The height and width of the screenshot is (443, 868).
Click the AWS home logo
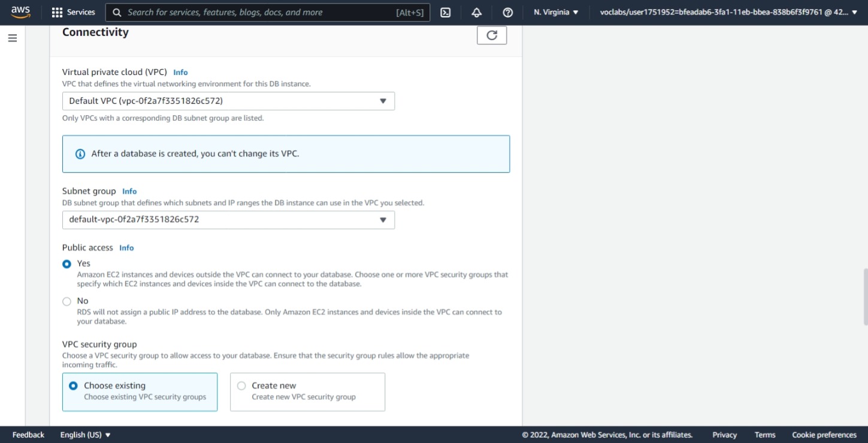[x=20, y=11]
